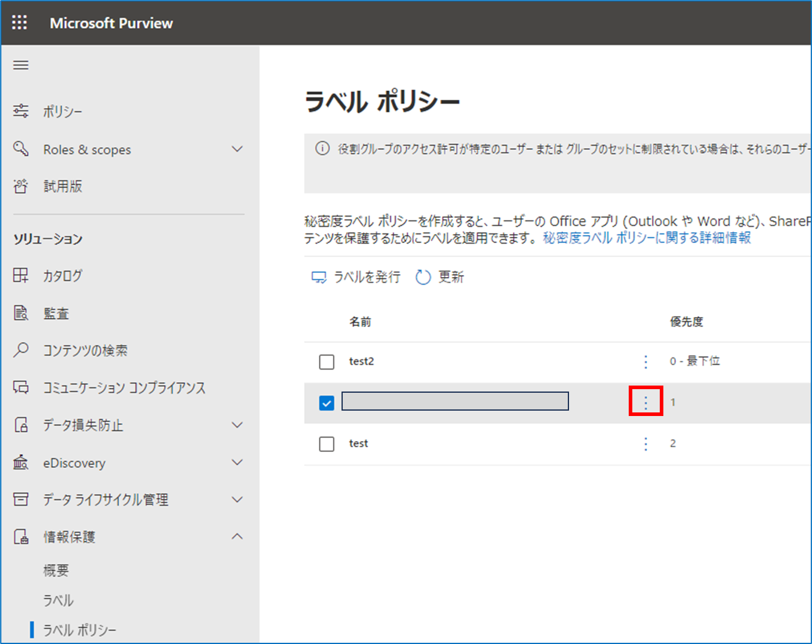Viewport: 812px width, 644px height.
Task: Select ラベル under 情報保護
Action: coord(59,600)
